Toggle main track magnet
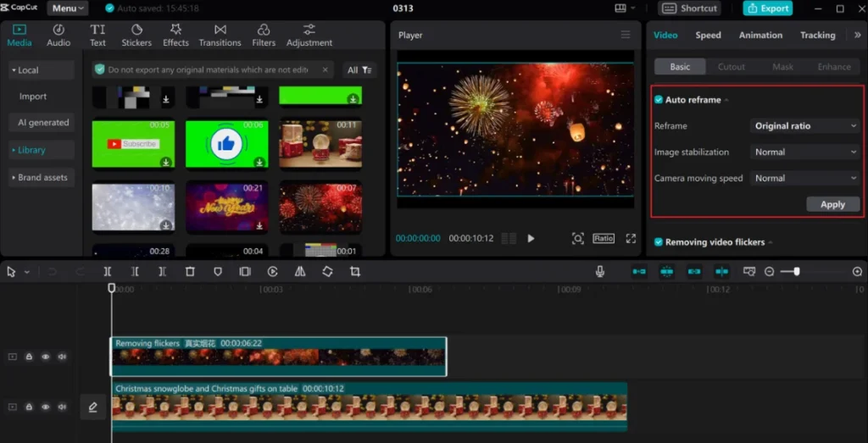The height and width of the screenshot is (443, 868). point(639,272)
